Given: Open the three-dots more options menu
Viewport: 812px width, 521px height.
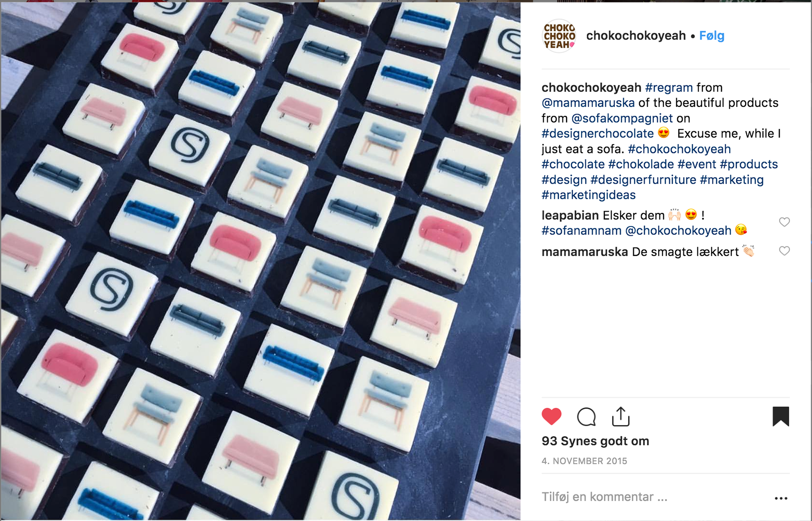Looking at the screenshot, I should [781, 499].
